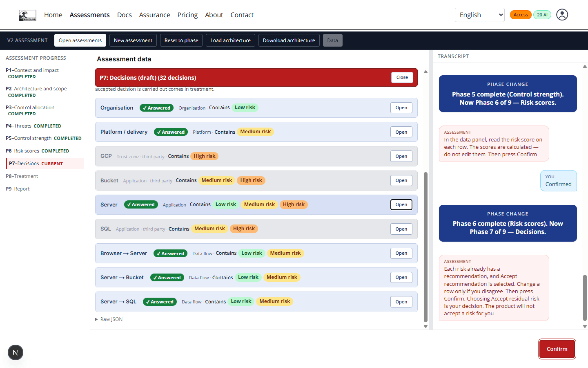The height and width of the screenshot is (368, 588).
Task: Click the orange Access badge
Action: [521, 15]
